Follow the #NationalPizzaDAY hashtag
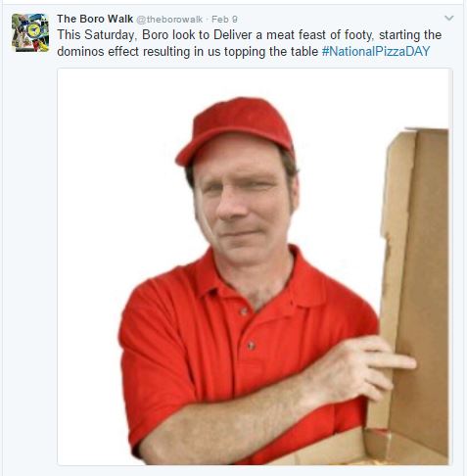The width and height of the screenshot is (467, 476). tap(376, 52)
